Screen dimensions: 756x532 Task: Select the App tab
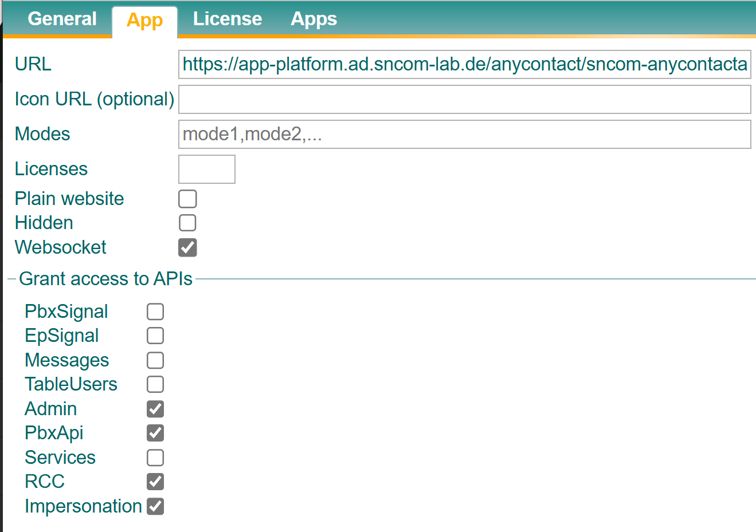(x=144, y=21)
